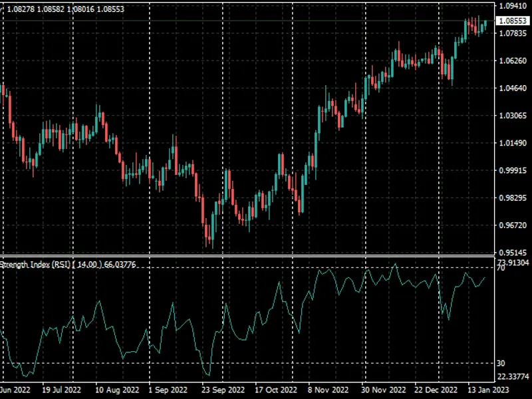
Task: Click the most recent candlestick on the price chart
Action: coord(485,25)
